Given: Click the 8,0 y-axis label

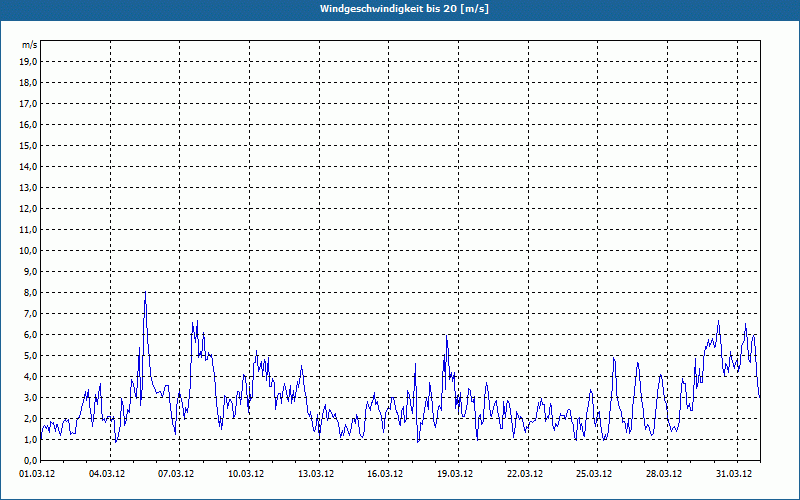Looking at the screenshot, I should point(30,292).
